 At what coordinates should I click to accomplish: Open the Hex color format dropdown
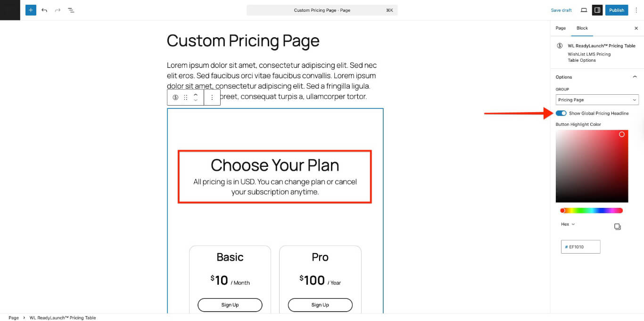[567, 224]
